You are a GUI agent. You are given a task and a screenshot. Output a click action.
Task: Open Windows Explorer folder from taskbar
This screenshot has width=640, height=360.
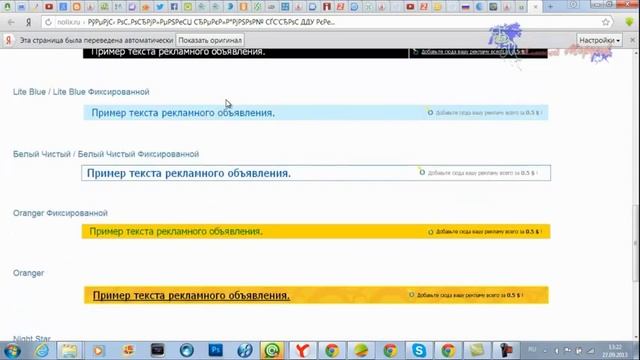coord(69,351)
